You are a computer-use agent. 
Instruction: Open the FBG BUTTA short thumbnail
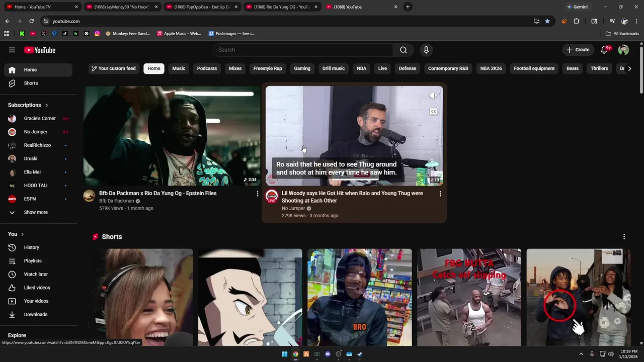tap(469, 297)
